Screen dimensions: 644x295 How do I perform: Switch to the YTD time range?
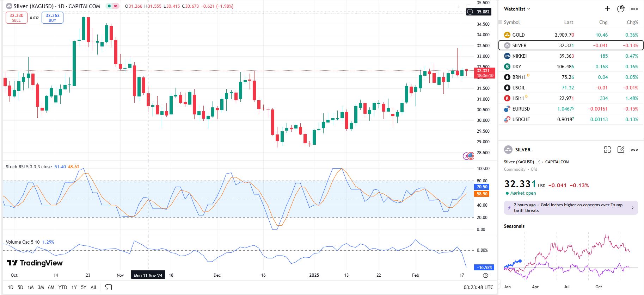(x=63, y=287)
